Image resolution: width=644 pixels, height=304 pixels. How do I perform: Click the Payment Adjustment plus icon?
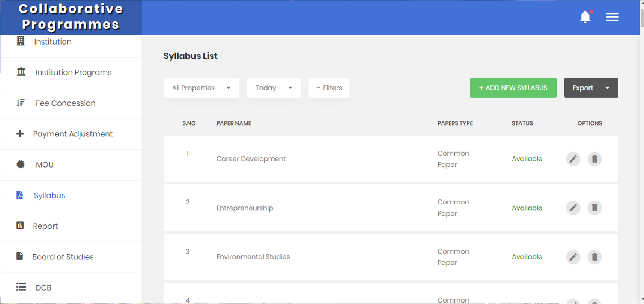point(20,134)
